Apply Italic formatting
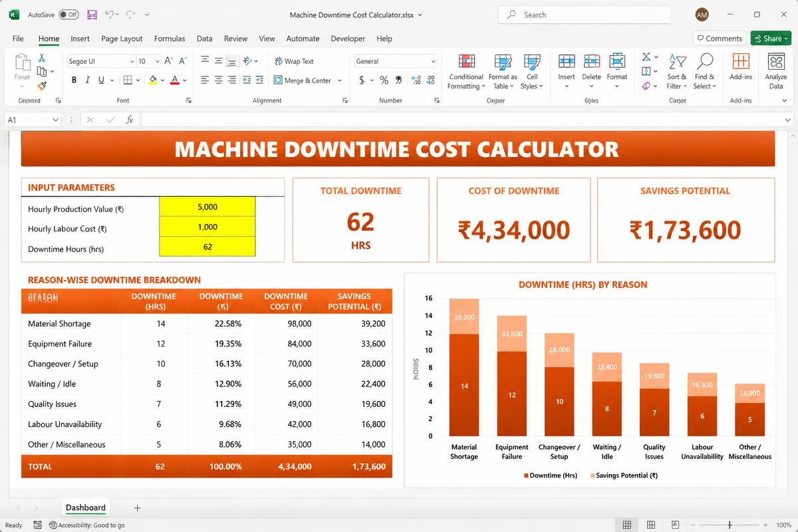The height and width of the screenshot is (532, 798). point(87,80)
